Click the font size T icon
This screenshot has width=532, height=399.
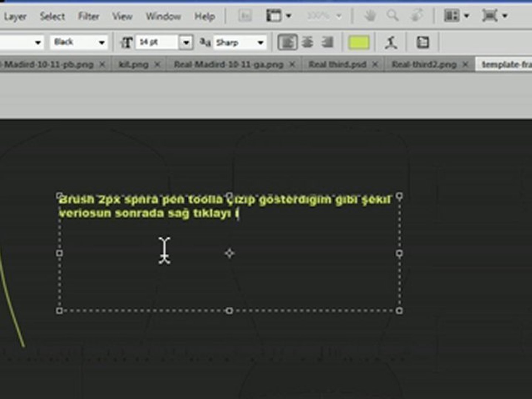pos(126,42)
